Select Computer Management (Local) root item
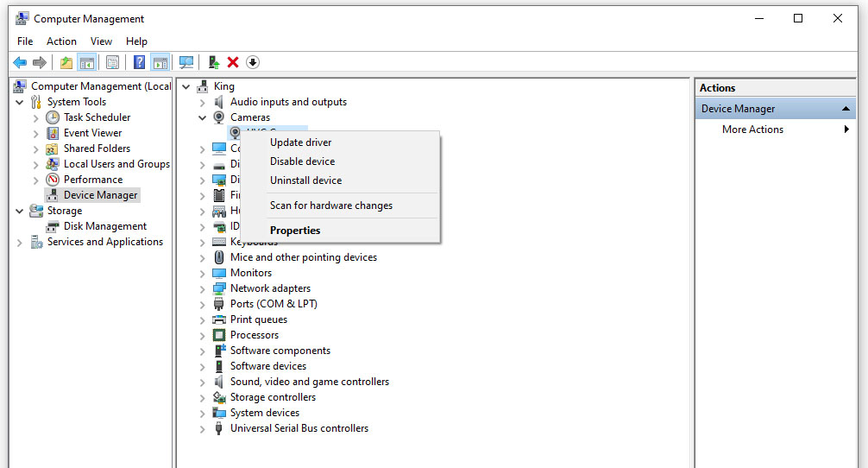The image size is (868, 468). 101,86
